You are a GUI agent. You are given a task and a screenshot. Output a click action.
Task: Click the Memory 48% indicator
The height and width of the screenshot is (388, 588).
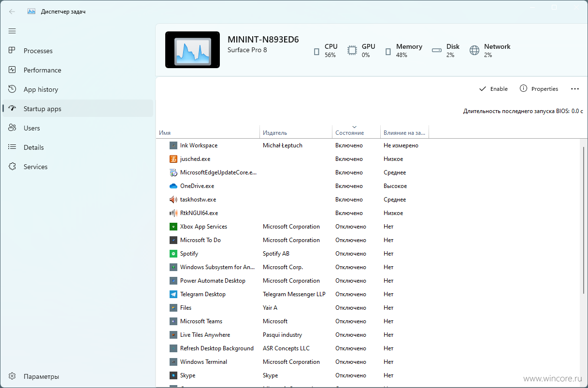403,51
